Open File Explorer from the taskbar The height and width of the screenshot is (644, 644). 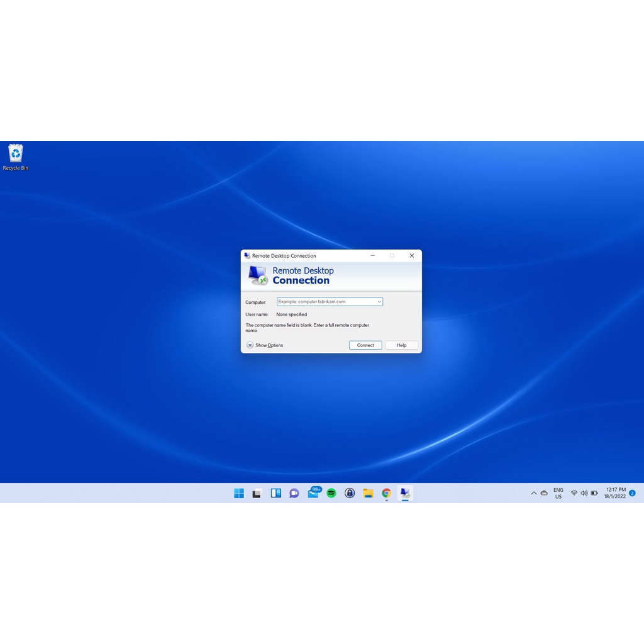pyautogui.click(x=368, y=493)
